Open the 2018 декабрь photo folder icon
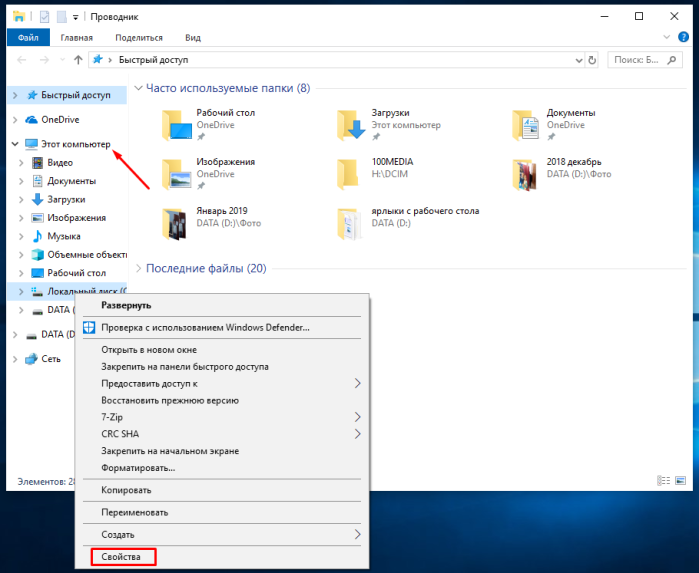Image resolution: width=699 pixels, height=573 pixels. pos(524,175)
